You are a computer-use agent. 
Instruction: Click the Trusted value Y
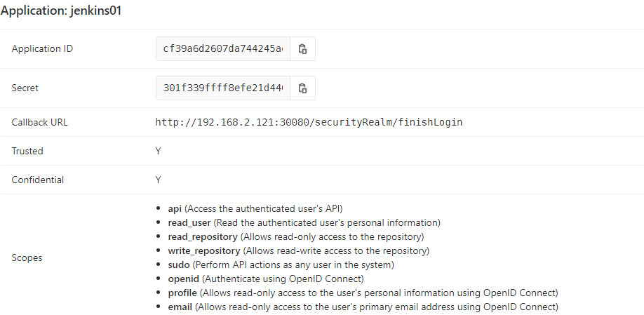(158, 151)
